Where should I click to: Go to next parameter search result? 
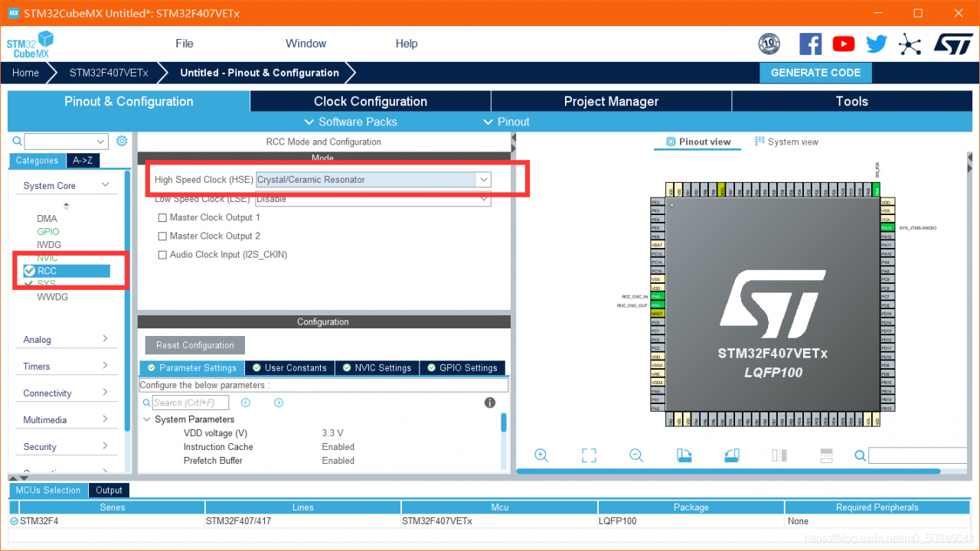point(279,403)
